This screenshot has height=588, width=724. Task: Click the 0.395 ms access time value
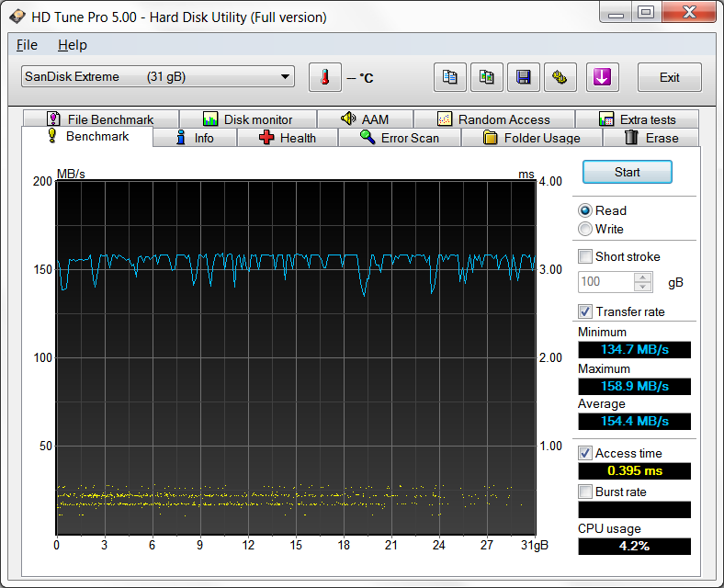635,471
